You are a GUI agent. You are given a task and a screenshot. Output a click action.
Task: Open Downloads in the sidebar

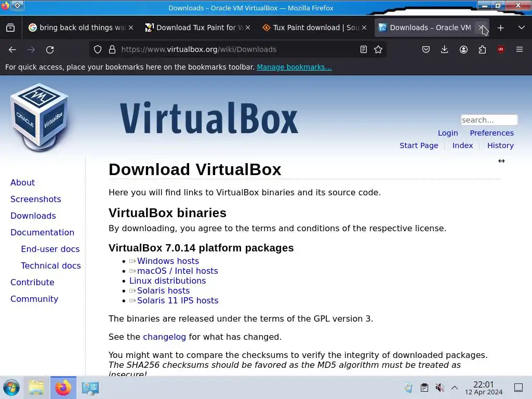click(x=33, y=216)
